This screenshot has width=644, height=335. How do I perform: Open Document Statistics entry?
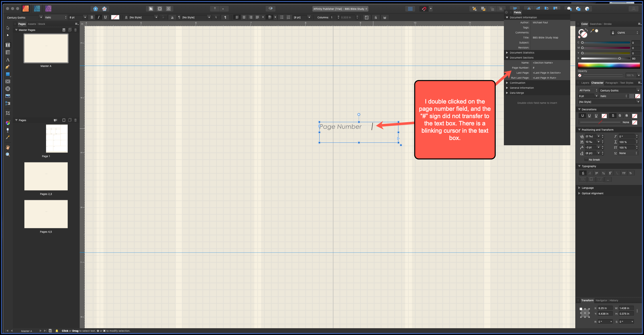coord(522,53)
